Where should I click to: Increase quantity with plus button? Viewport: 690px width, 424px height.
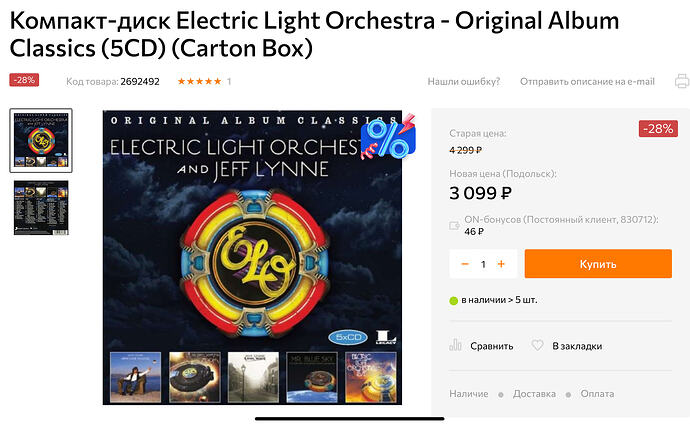click(x=501, y=264)
